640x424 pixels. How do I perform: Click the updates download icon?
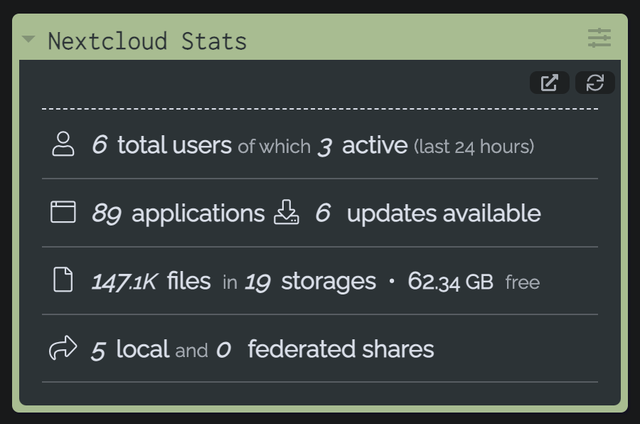pos(287,212)
